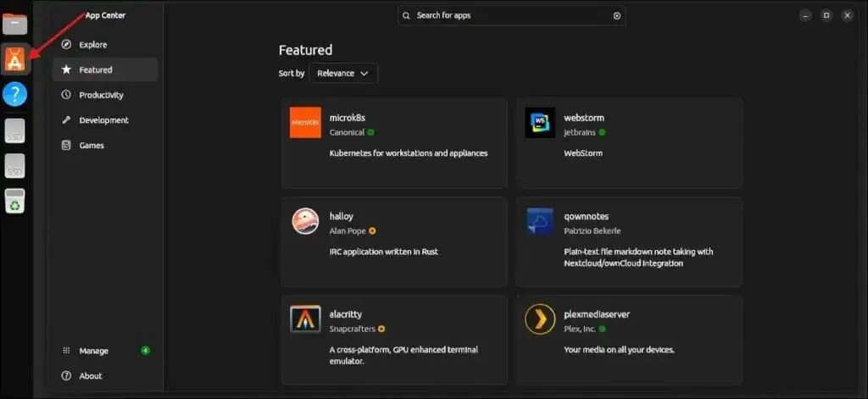Viewport: 868px width, 399px height.
Task: Open the microk8s app card
Action: pyautogui.click(x=394, y=143)
